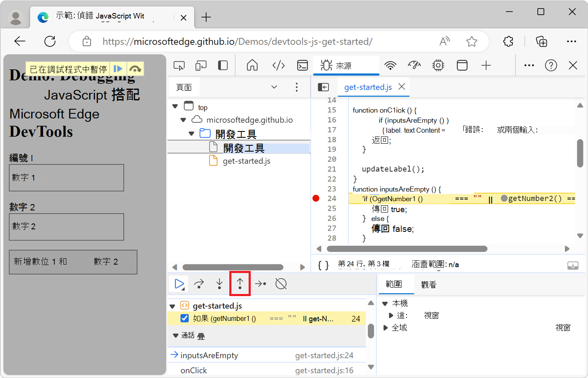Toggle the breakpoint at line 24
This screenshot has width=588, height=378.
tap(316, 199)
